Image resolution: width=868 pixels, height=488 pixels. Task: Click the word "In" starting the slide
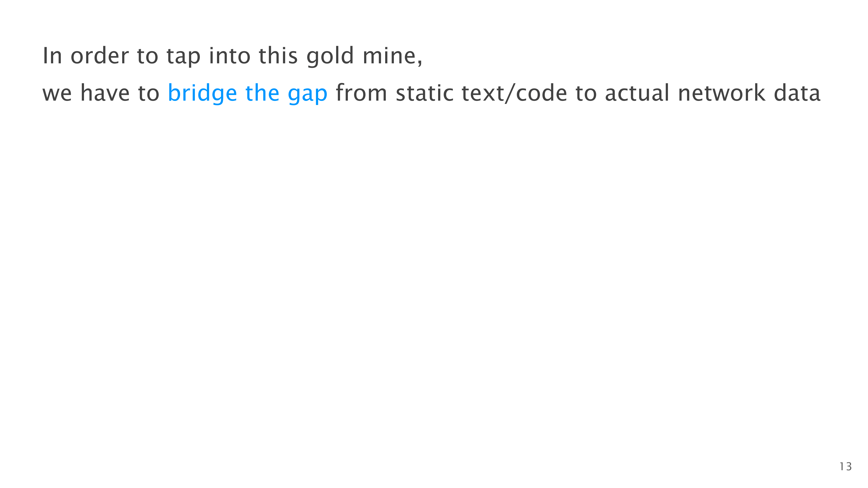52,56
